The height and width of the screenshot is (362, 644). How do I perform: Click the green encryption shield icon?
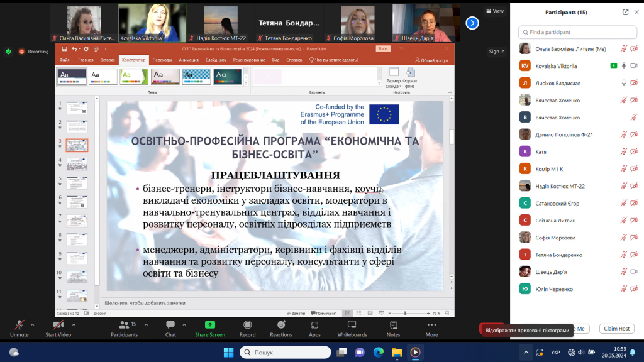point(8,52)
